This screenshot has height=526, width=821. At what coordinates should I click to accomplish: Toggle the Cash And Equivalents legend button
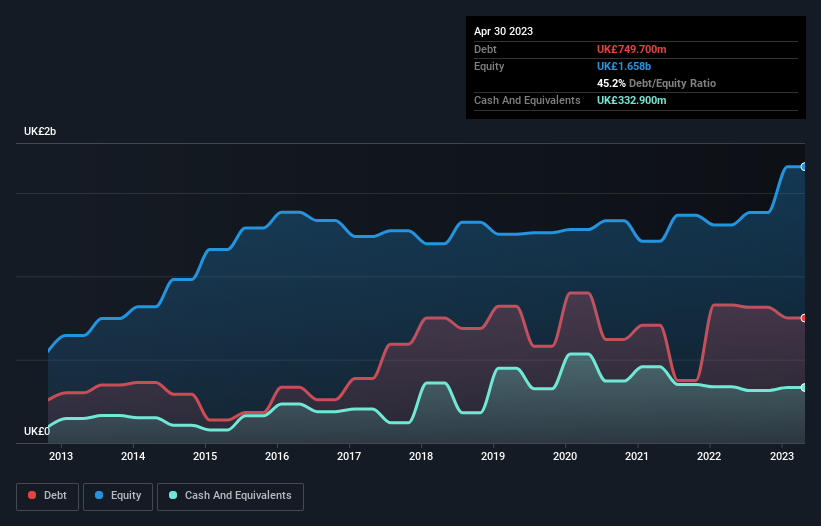click(230, 496)
